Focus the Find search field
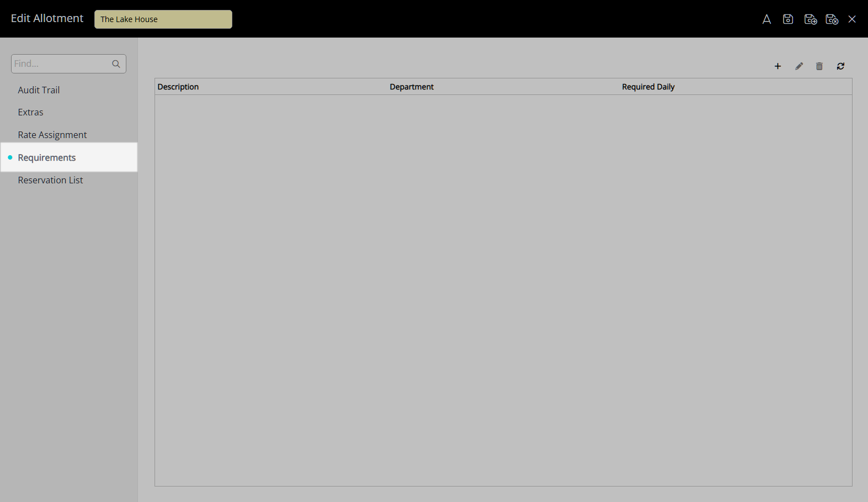Viewport: 868px width, 502px height. [x=68, y=64]
